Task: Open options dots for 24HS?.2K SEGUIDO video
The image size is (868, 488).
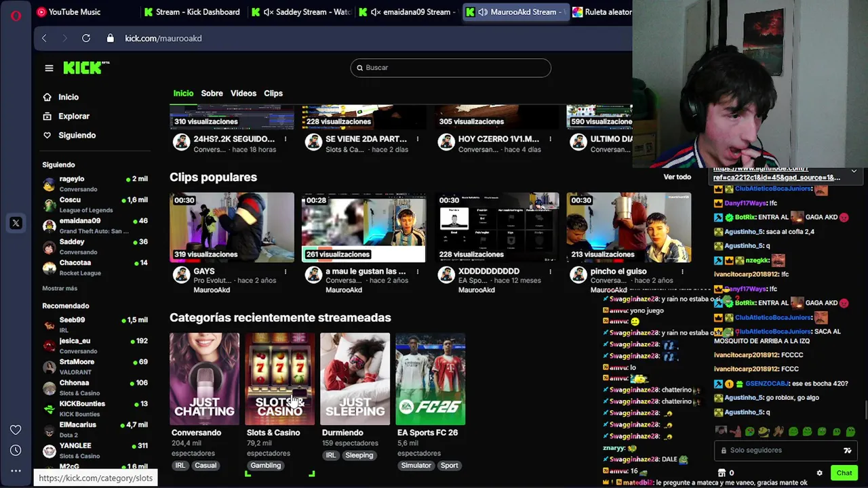Action: pos(285,139)
